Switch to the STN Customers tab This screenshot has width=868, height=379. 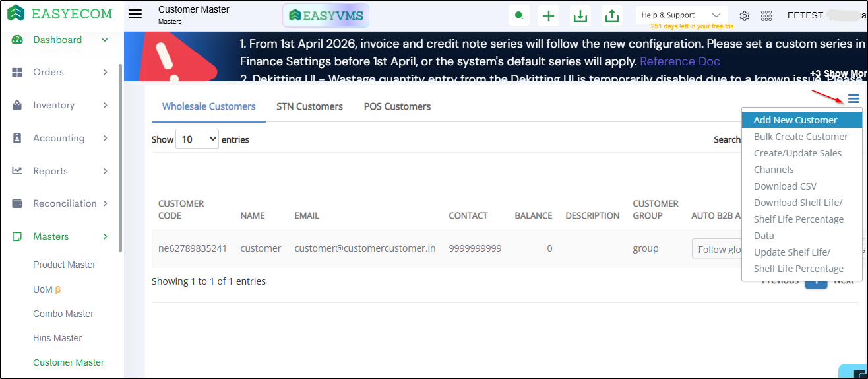point(309,106)
